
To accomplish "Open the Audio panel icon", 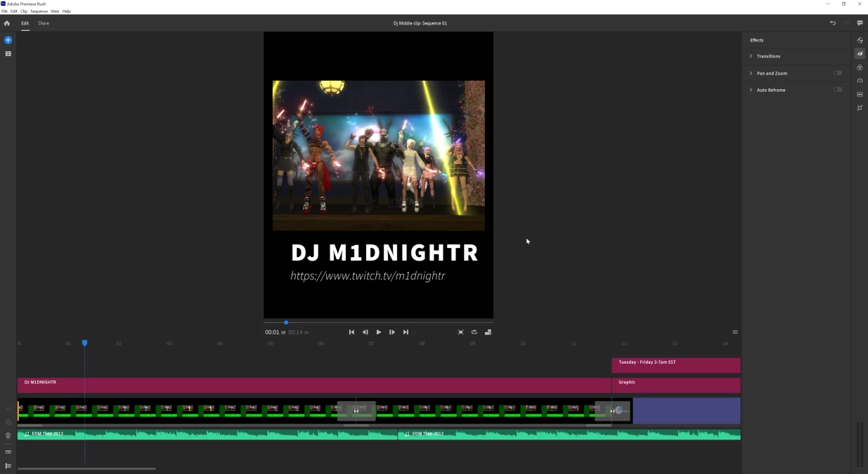I will (860, 94).
